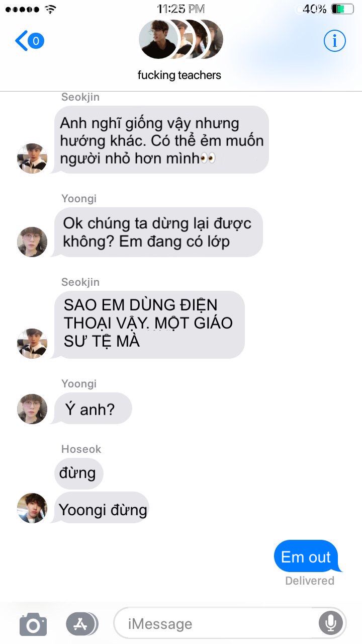The width and height of the screenshot is (362, 644).
Task: Tap the Wi-Fi signal icon in status bar
Action: (50, 9)
